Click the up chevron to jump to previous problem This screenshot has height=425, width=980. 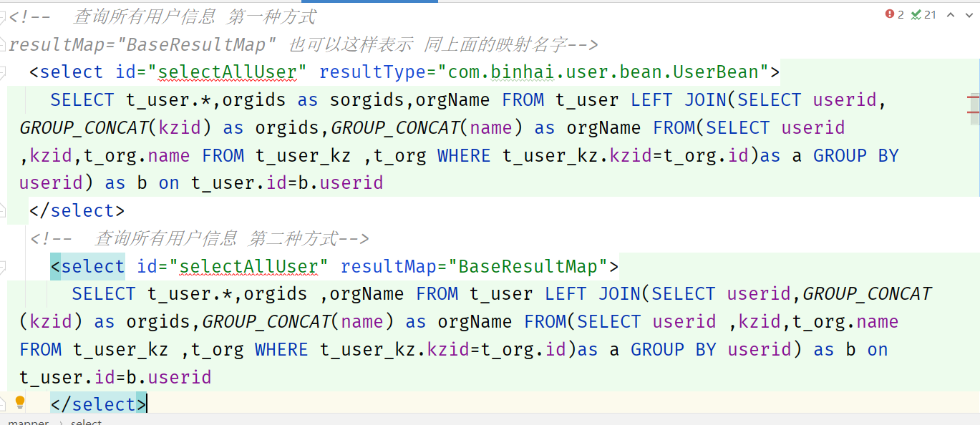(949, 14)
